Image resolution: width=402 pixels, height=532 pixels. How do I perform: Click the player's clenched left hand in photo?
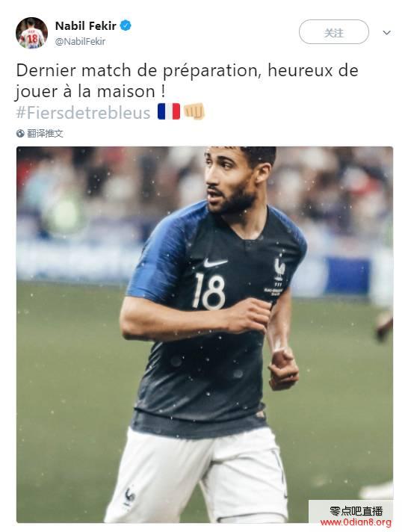[x=284, y=368]
